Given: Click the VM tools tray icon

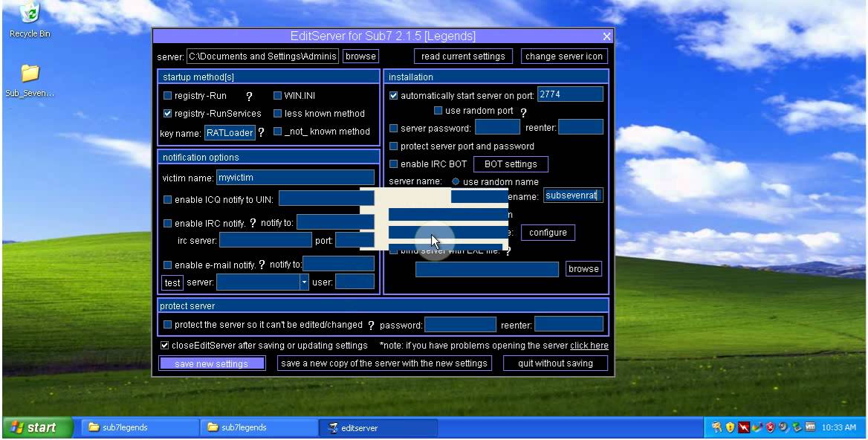Looking at the screenshot, I should click(x=810, y=427).
